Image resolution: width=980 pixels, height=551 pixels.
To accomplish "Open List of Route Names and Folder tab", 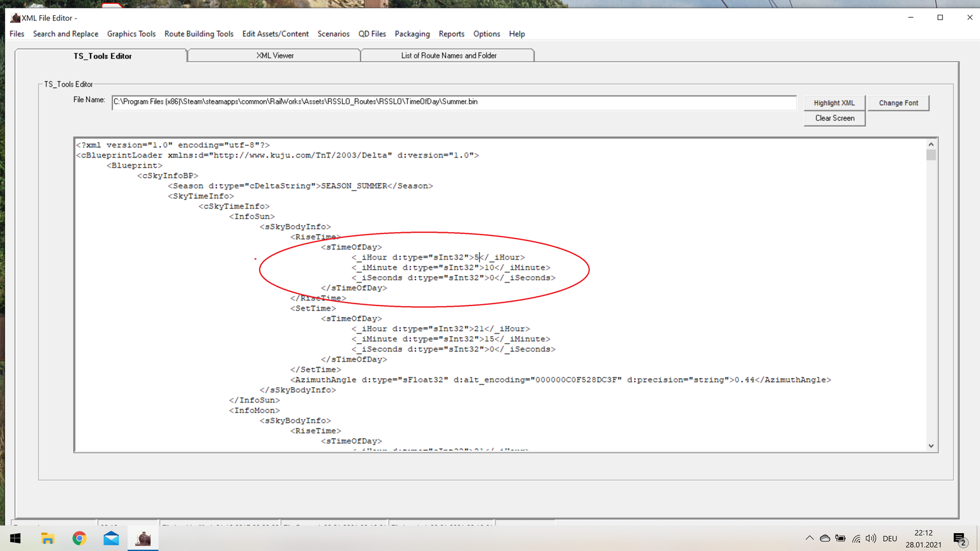I will pos(449,55).
